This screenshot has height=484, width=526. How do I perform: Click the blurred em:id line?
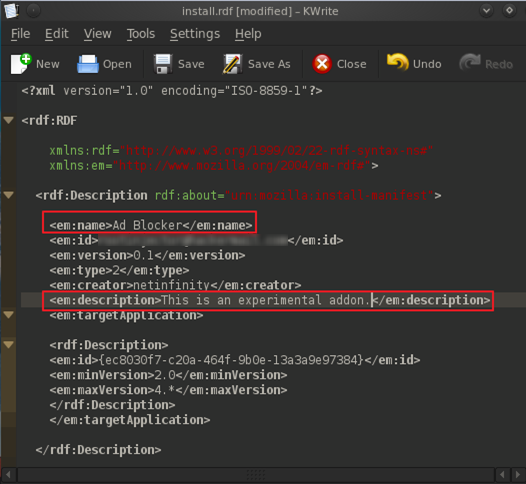click(196, 240)
